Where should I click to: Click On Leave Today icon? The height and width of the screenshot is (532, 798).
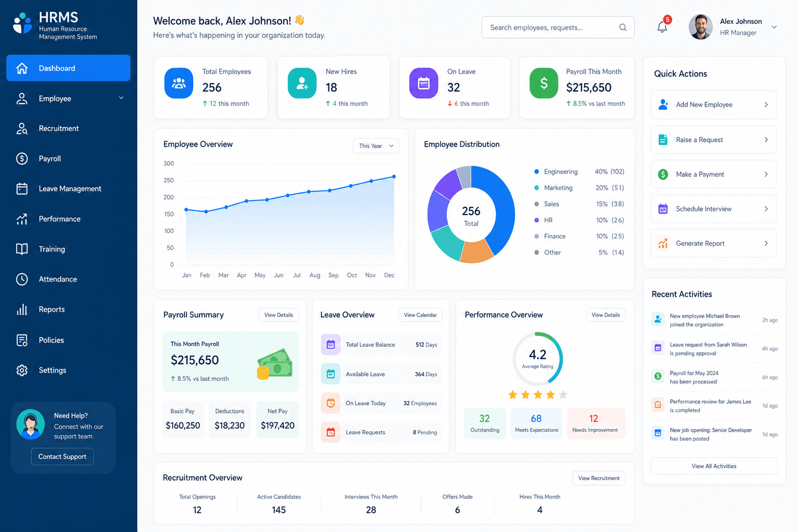pyautogui.click(x=330, y=403)
